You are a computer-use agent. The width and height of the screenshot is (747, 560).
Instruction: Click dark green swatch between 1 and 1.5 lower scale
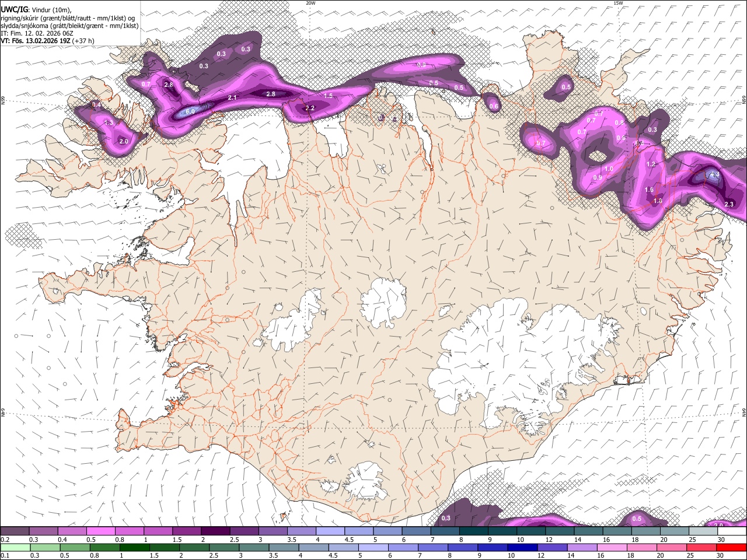pyautogui.click(x=134, y=547)
